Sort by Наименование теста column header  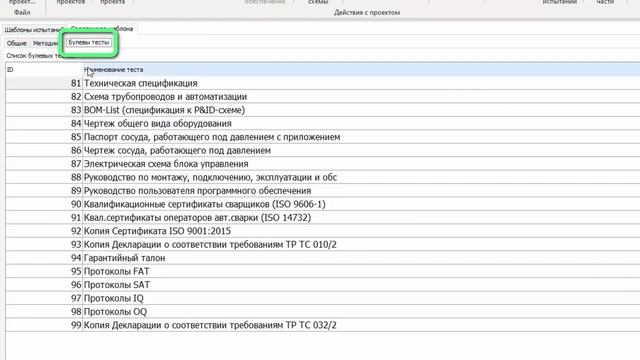(361, 70)
